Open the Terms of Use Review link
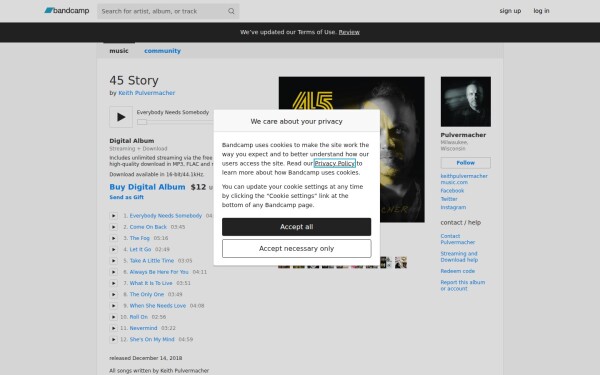 [x=349, y=32]
